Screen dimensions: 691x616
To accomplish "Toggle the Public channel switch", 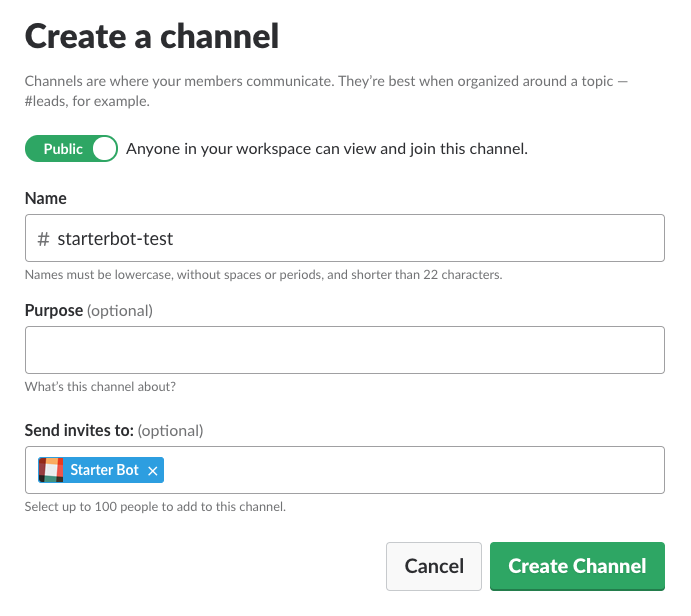I will [71, 148].
